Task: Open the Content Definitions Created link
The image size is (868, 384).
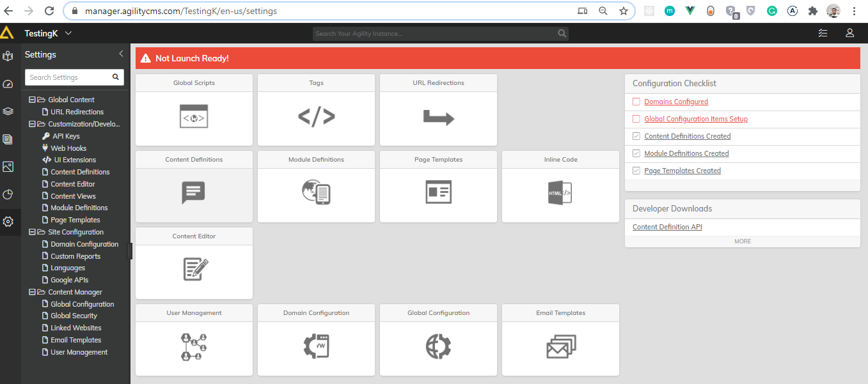Action: coord(688,136)
